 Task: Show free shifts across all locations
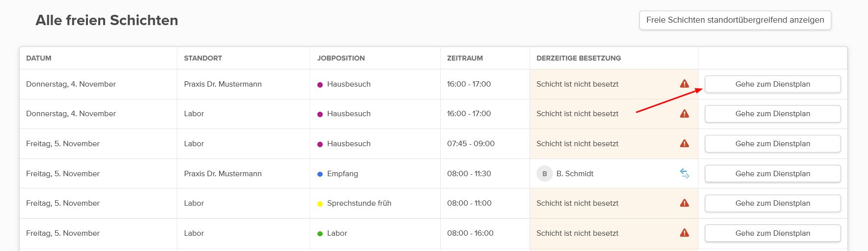735,20
